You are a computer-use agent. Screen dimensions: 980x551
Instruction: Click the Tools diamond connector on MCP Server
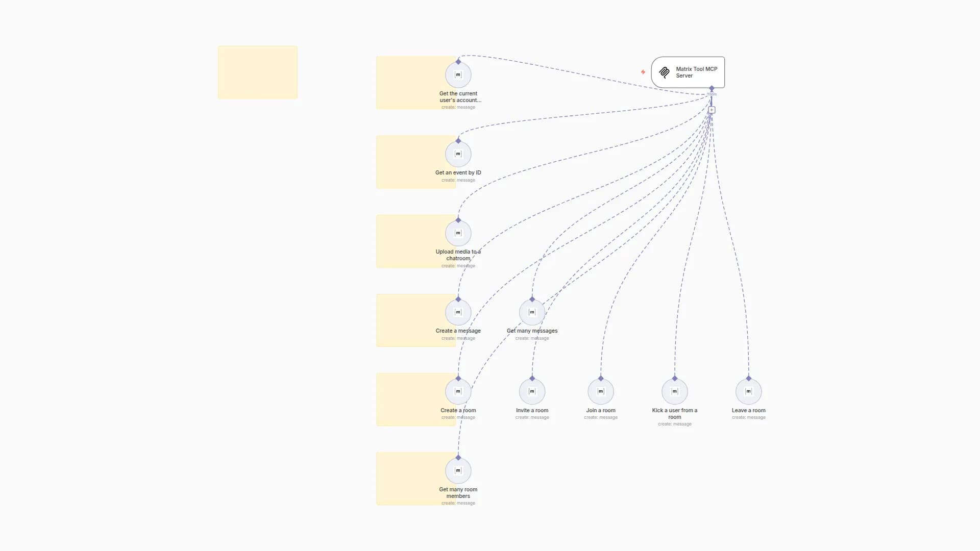pos(712,89)
